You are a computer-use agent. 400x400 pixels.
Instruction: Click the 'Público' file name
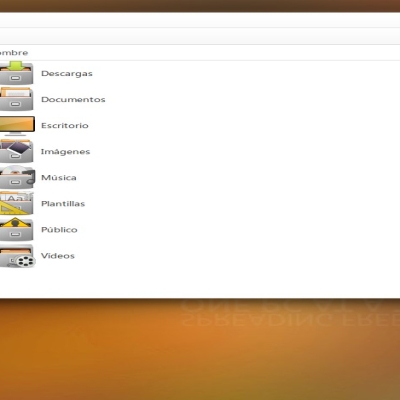pos(59,229)
